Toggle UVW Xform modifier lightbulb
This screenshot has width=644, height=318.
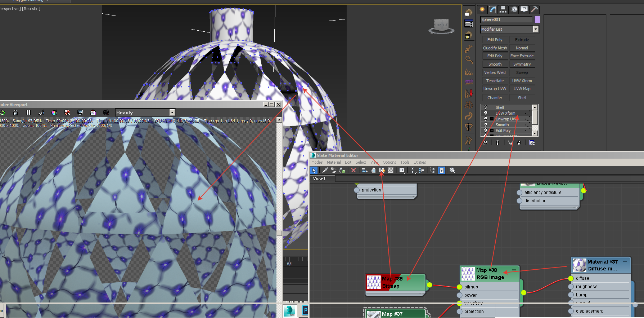[x=486, y=113]
